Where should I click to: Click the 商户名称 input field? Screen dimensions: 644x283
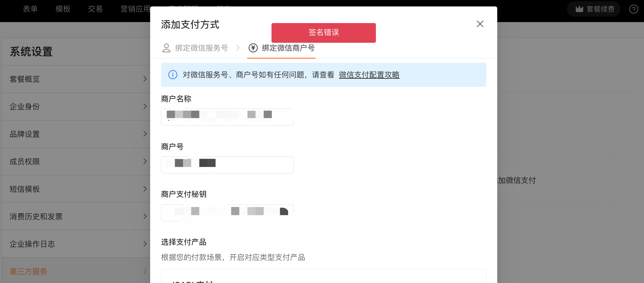click(x=227, y=117)
